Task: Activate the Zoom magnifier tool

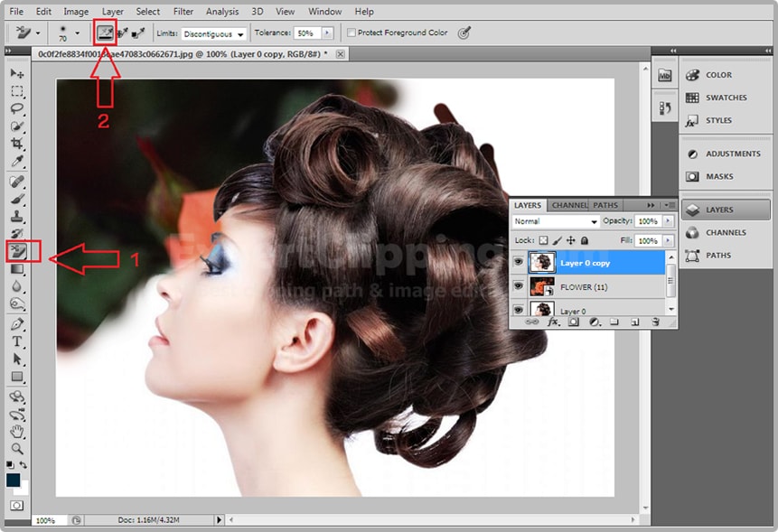Action: pyautogui.click(x=17, y=449)
